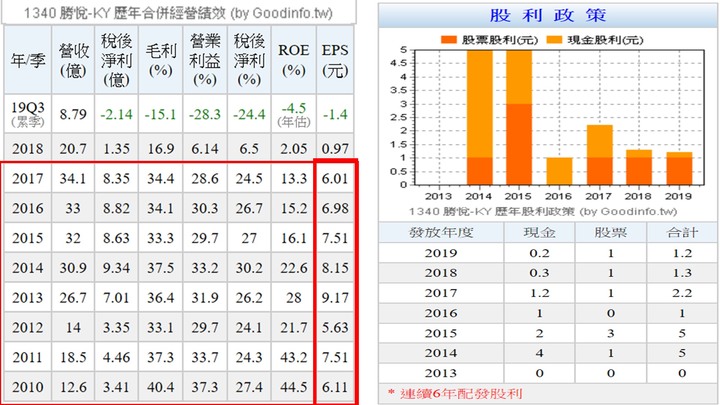Image resolution: width=720 pixels, height=405 pixels.
Task: Click the 1340 勝悅-KY 歷年股利政策 chart caption
Action: [543, 212]
